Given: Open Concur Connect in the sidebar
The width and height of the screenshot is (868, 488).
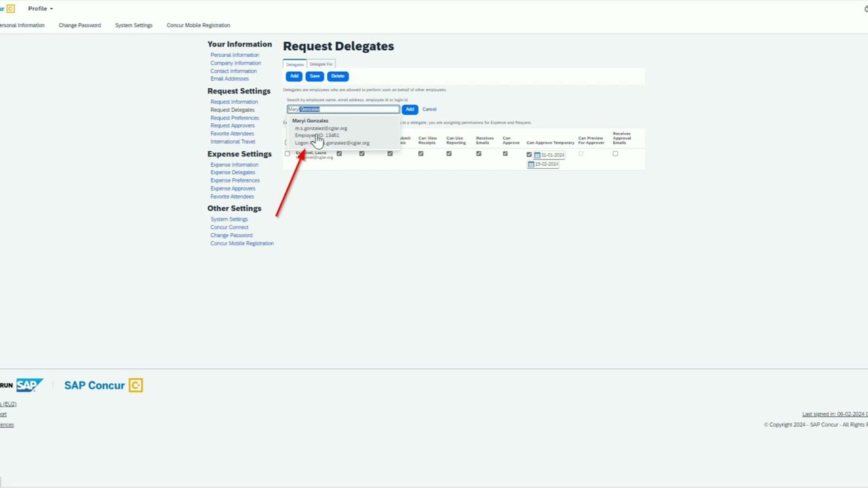Looking at the screenshot, I should 229,227.
